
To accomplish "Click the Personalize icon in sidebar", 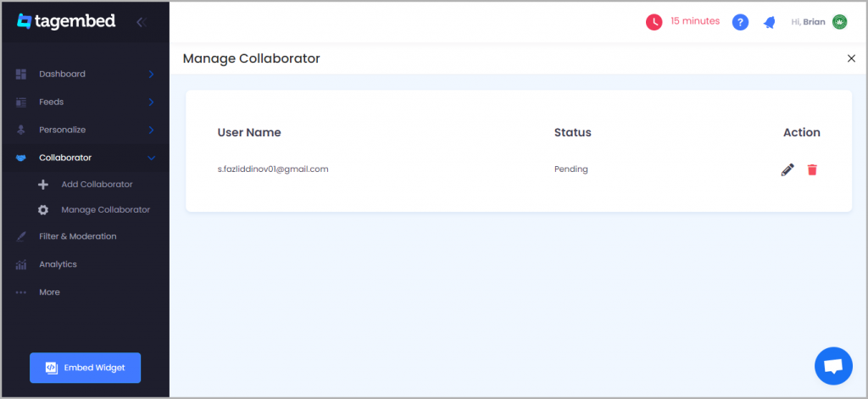I will click(21, 130).
